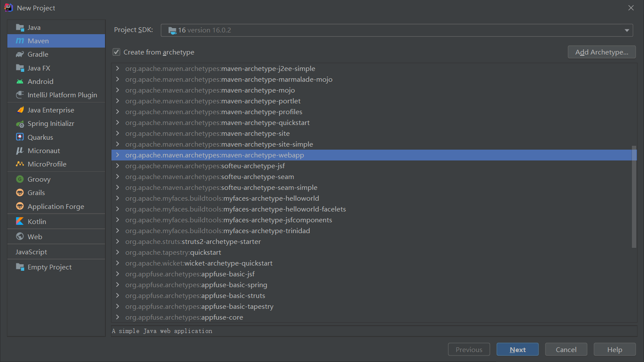Screen dimensions: 644x362
Task: Click the IntelliJ Platform Plugin icon
Action: (x=20, y=95)
